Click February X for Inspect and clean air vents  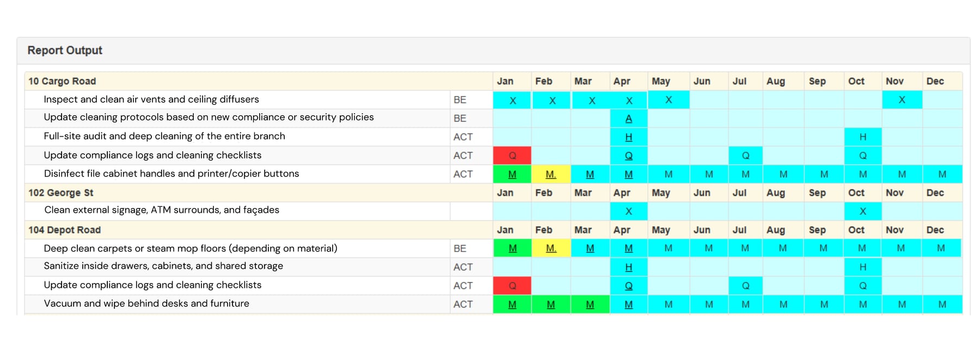[552, 100]
